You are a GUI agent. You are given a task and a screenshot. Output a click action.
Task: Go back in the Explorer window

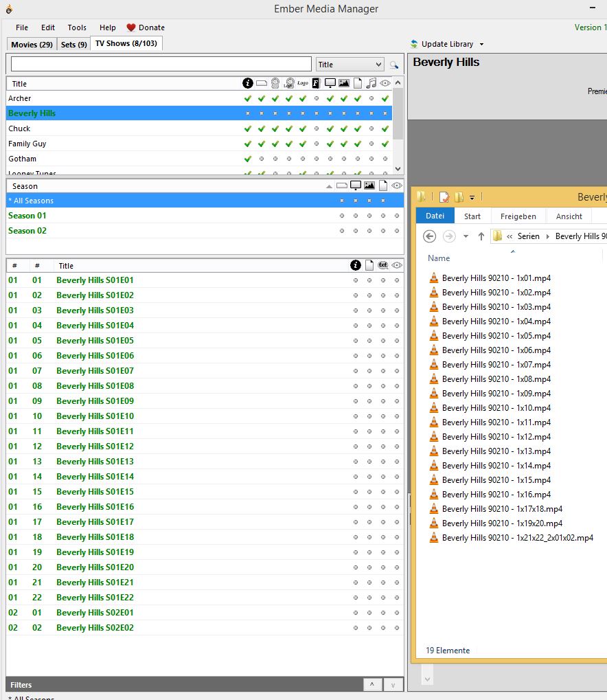click(429, 236)
